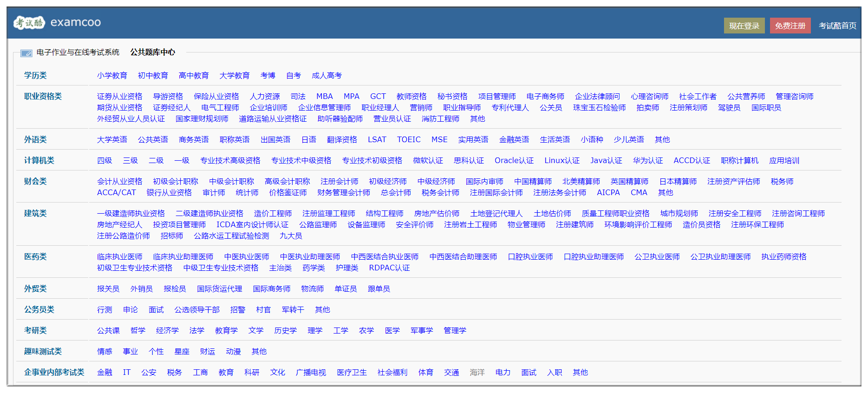The image size is (868, 393).
Task: Click the 现在登录 button
Action: 744,26
